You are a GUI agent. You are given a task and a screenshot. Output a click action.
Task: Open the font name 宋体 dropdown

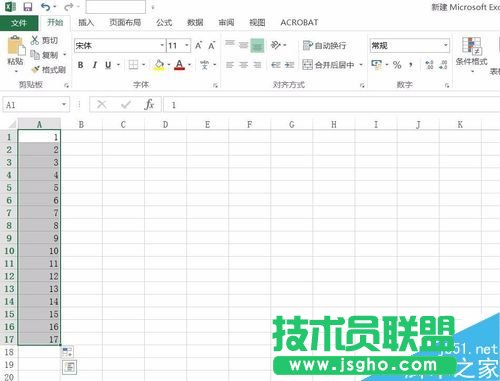pos(162,45)
